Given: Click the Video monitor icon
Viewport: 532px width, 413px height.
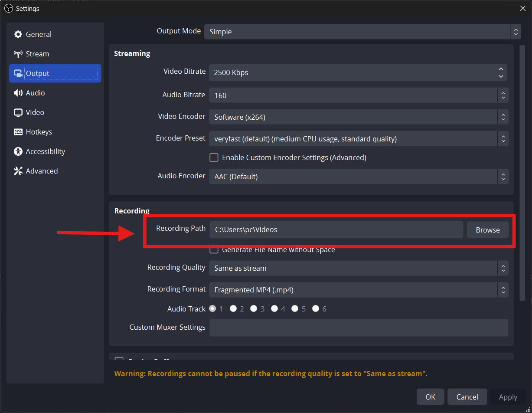Looking at the screenshot, I should 18,112.
